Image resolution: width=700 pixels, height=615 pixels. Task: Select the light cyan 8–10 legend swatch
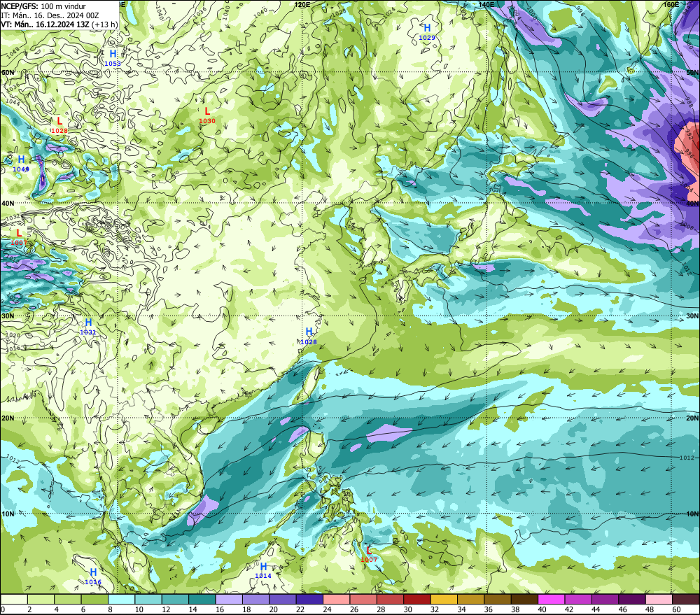pos(121,600)
